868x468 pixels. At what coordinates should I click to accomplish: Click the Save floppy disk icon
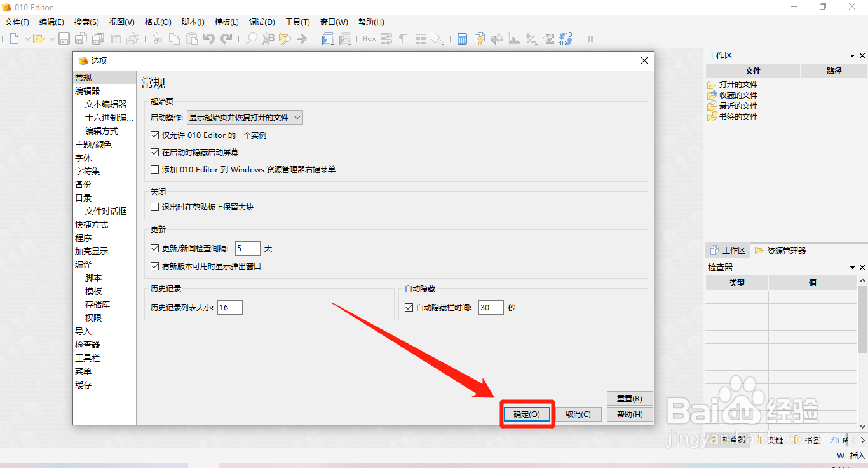(64, 39)
